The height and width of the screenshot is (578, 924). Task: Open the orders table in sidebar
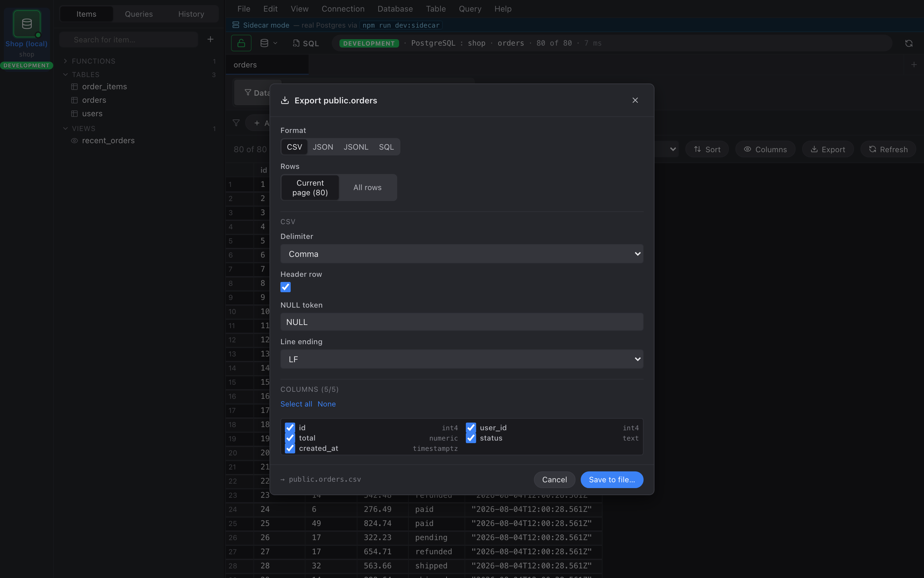coord(94,100)
